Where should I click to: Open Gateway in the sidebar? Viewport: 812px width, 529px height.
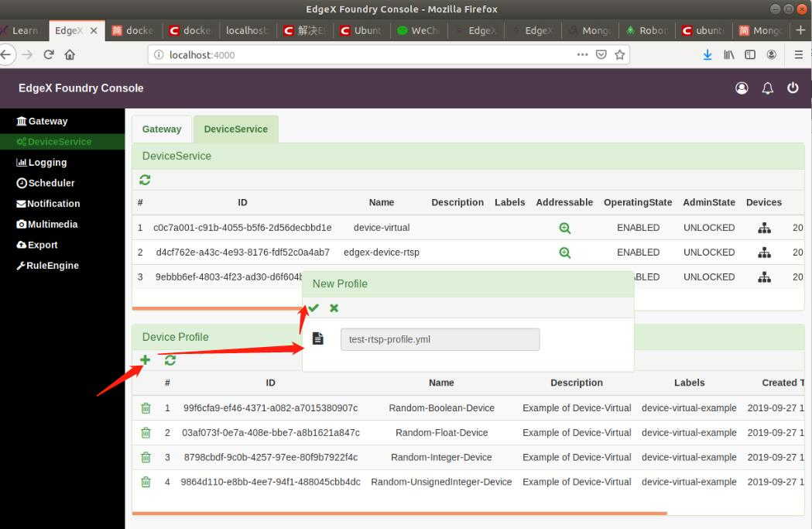tap(42, 122)
